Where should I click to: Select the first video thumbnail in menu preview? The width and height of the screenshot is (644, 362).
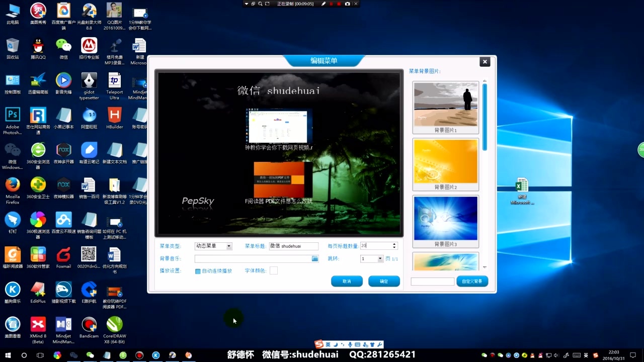click(279, 126)
